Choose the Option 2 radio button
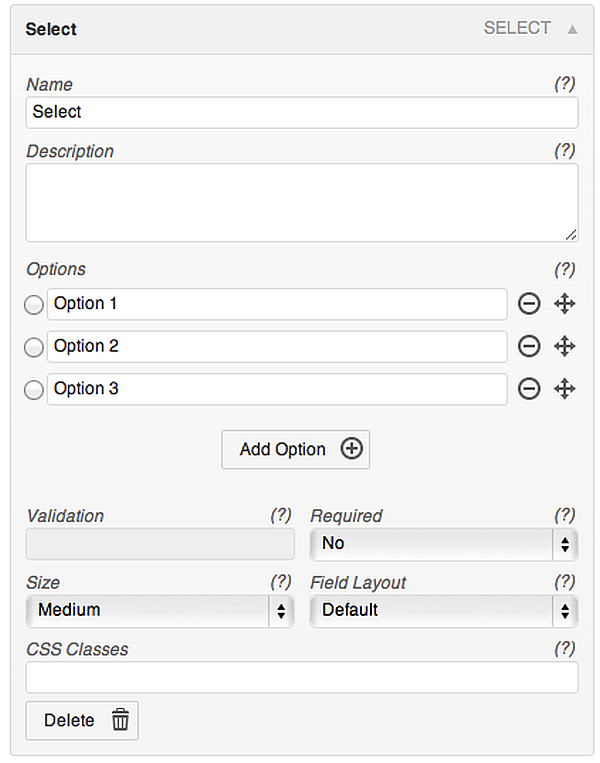Image resolution: width=600 pixels, height=763 pixels. coord(34,347)
